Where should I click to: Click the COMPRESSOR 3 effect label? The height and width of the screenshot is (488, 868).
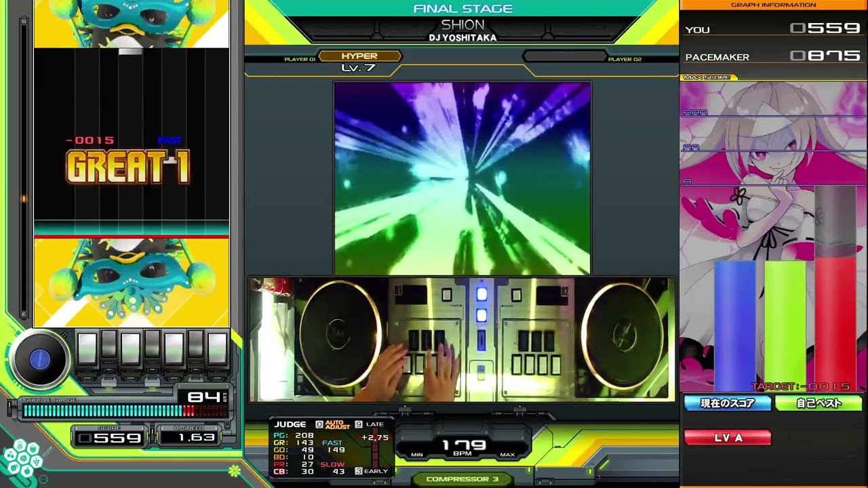click(x=462, y=479)
